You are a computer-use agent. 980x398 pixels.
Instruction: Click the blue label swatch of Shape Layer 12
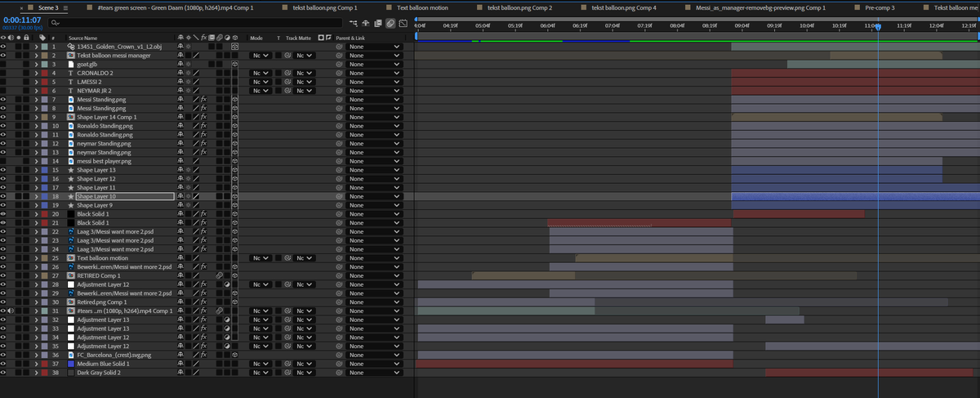45,179
